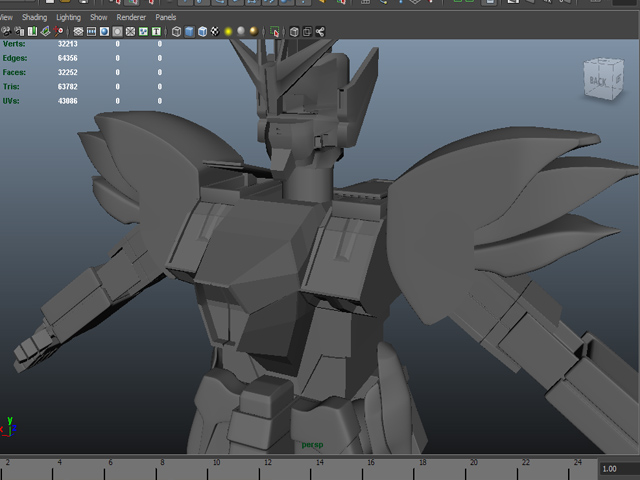This screenshot has width=640, height=480.
Task: Click the Image Plane icon
Action: 45,31
